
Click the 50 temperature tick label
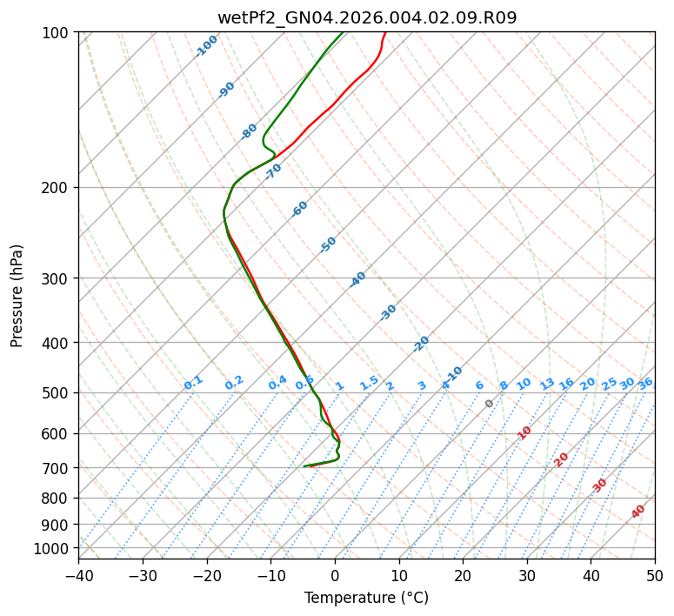pyautogui.click(x=655, y=576)
